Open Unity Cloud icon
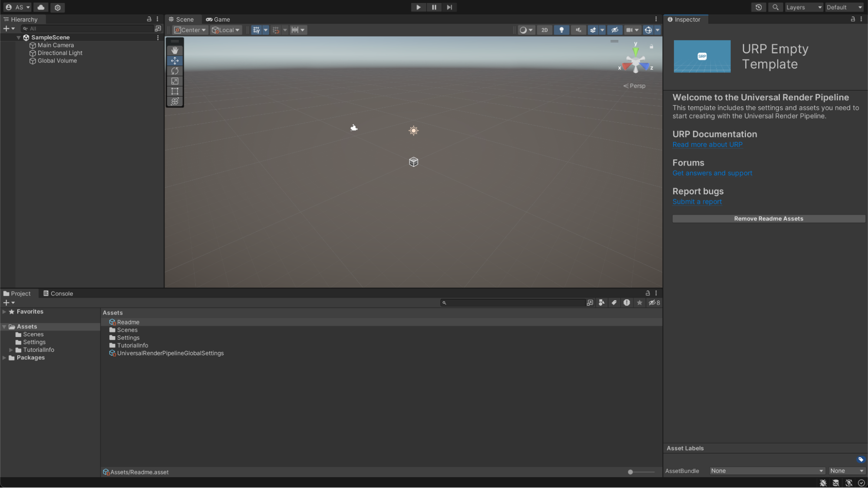Image resolution: width=868 pixels, height=488 pixels. (x=41, y=7)
